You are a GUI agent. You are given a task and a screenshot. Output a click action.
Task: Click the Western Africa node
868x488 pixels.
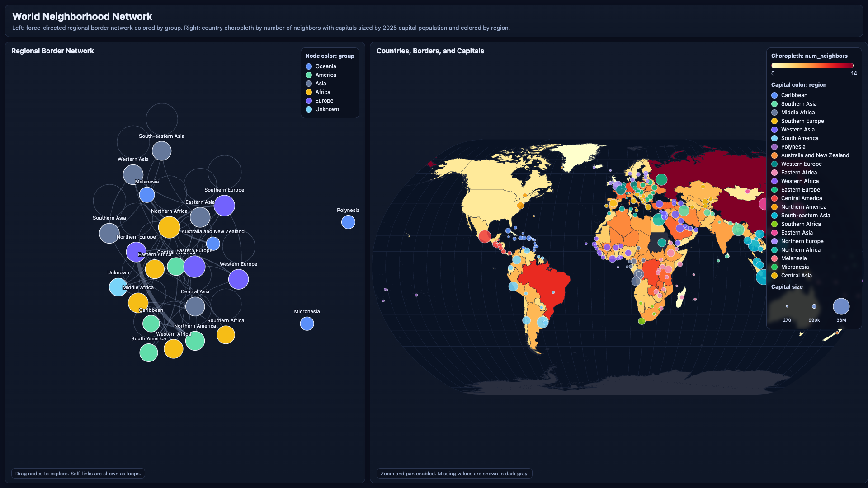coord(173,348)
